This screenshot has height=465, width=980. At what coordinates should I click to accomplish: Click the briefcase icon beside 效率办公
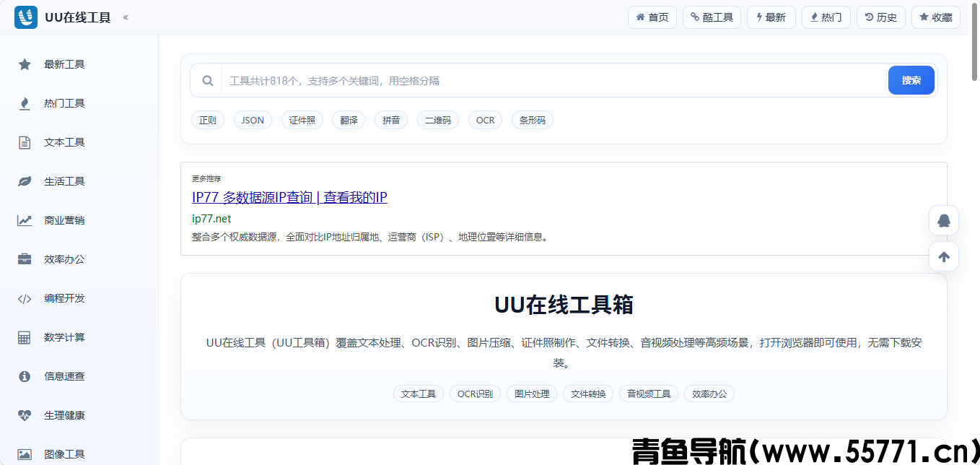coord(25,259)
